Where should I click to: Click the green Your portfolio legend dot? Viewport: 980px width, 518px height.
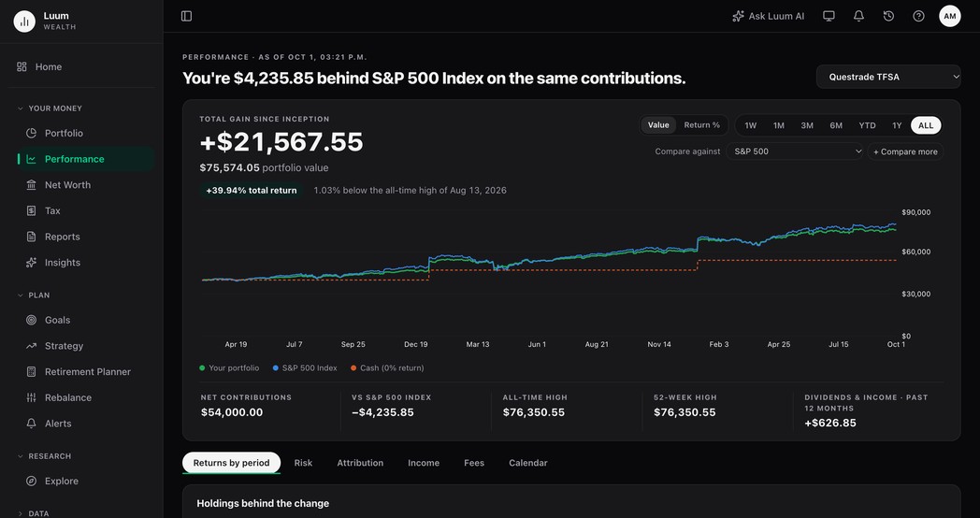[202, 368]
